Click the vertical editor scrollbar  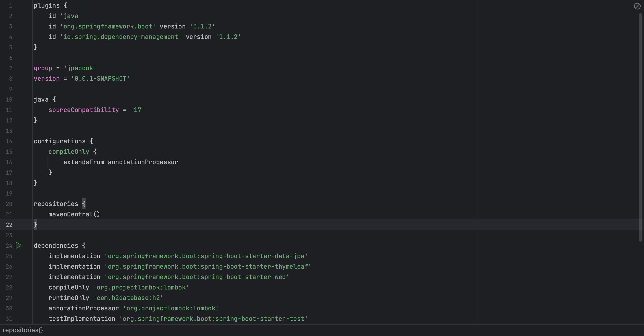click(640, 127)
